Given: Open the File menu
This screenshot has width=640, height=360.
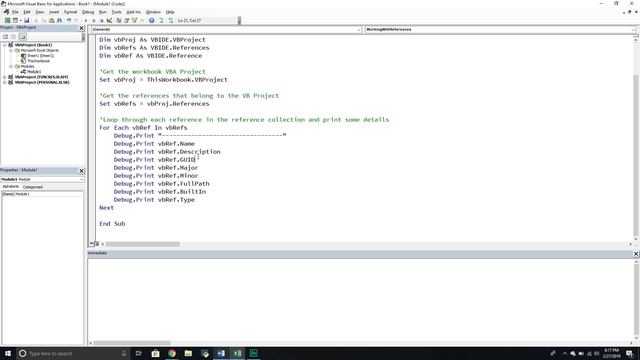Looking at the screenshot, I should (15, 12).
